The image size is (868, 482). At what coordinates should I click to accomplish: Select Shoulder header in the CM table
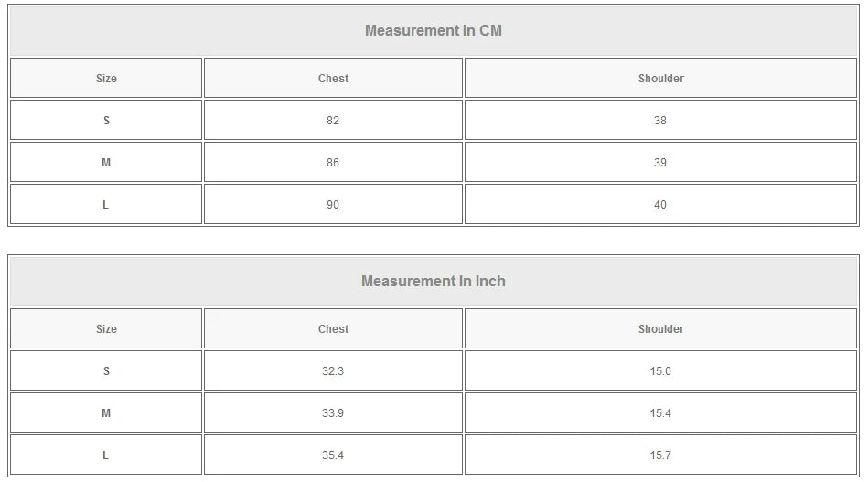(660, 79)
